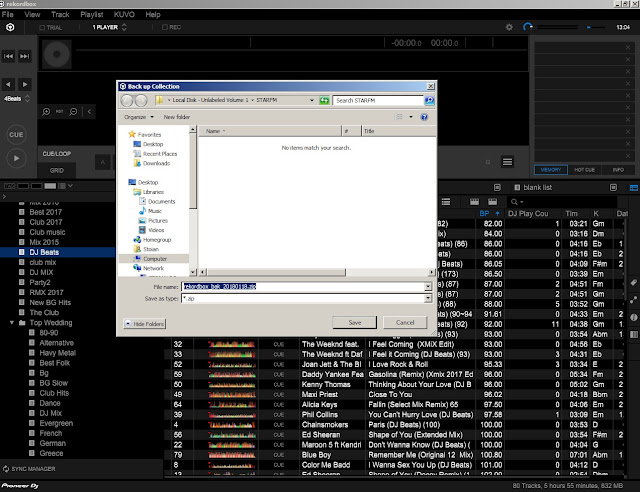Click the info icon on right sidebar

pyautogui.click(x=633, y=317)
